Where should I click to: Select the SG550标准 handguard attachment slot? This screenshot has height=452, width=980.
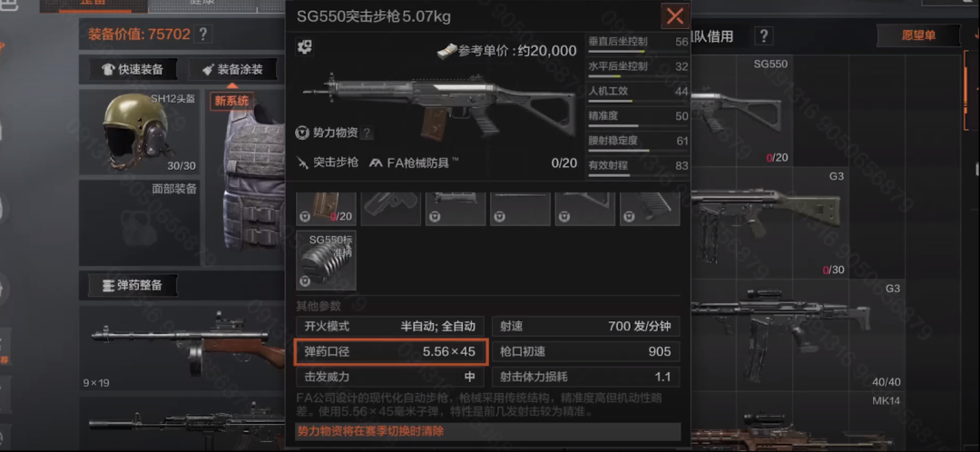point(326,260)
